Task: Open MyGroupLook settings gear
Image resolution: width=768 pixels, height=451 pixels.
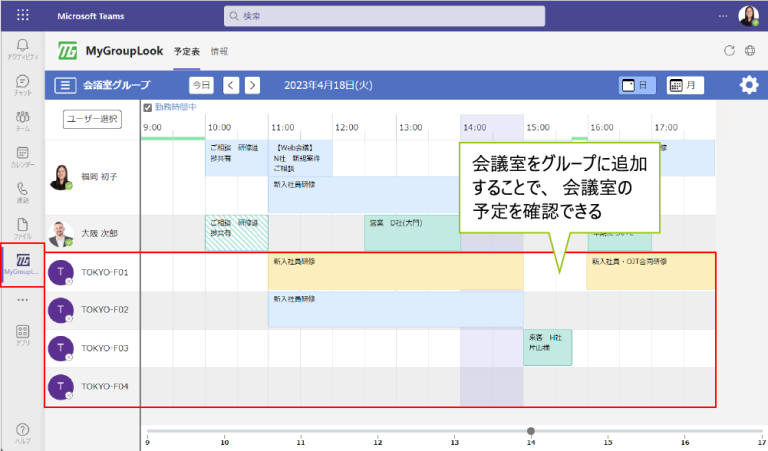Action: coord(748,85)
